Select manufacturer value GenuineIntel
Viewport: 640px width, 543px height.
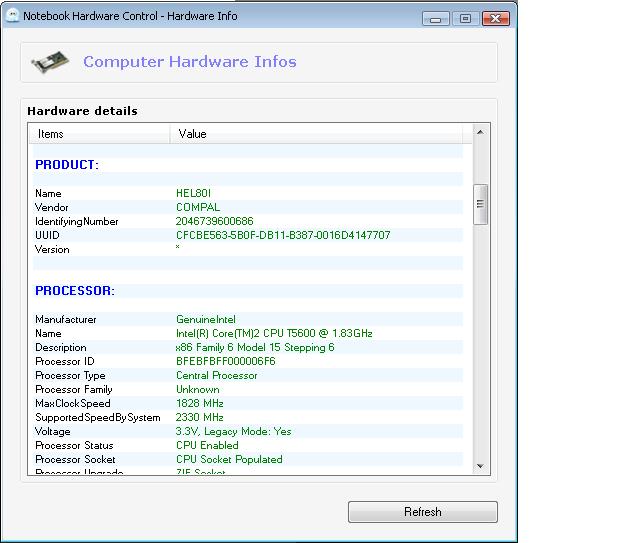[206, 319]
